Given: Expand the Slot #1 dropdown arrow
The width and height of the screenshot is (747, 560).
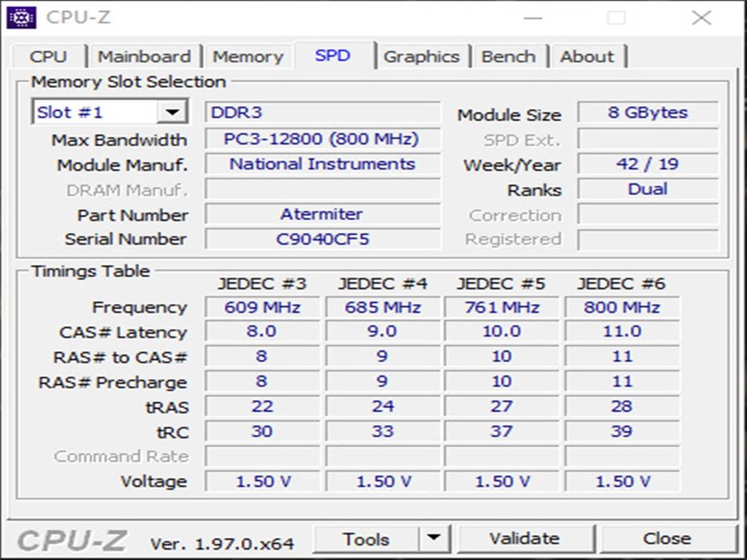Looking at the screenshot, I should pos(172,112).
